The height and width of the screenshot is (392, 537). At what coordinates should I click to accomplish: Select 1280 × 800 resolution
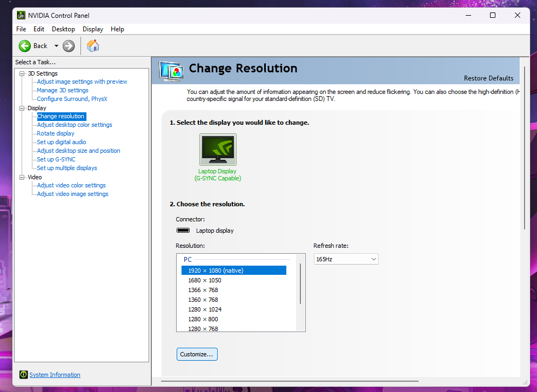[x=234, y=319]
